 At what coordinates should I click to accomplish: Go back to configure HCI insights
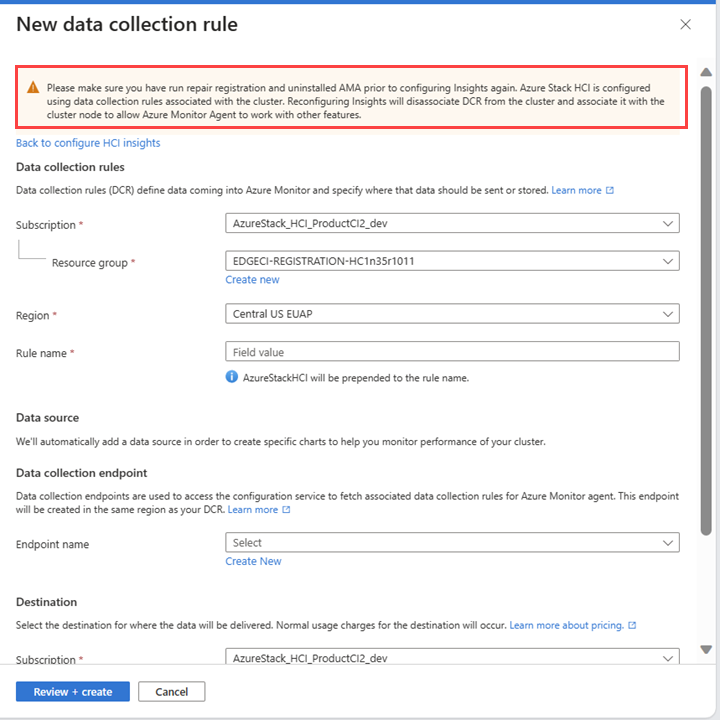tap(88, 143)
